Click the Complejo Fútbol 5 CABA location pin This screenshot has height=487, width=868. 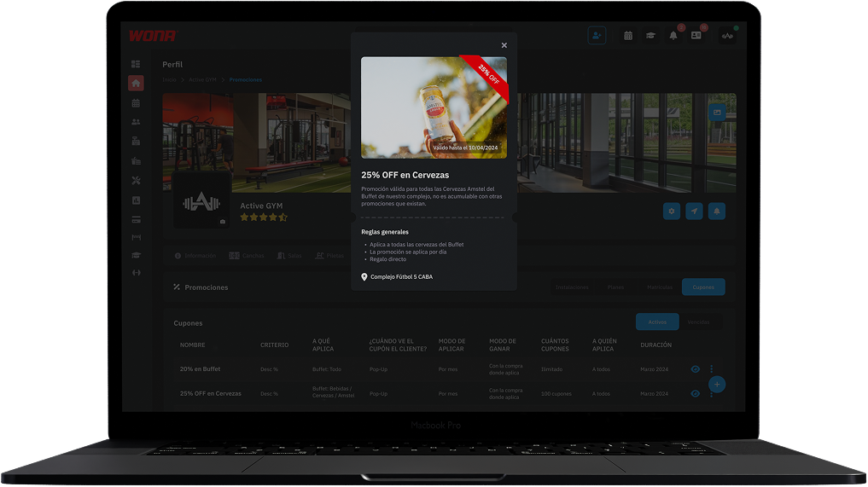(x=364, y=276)
